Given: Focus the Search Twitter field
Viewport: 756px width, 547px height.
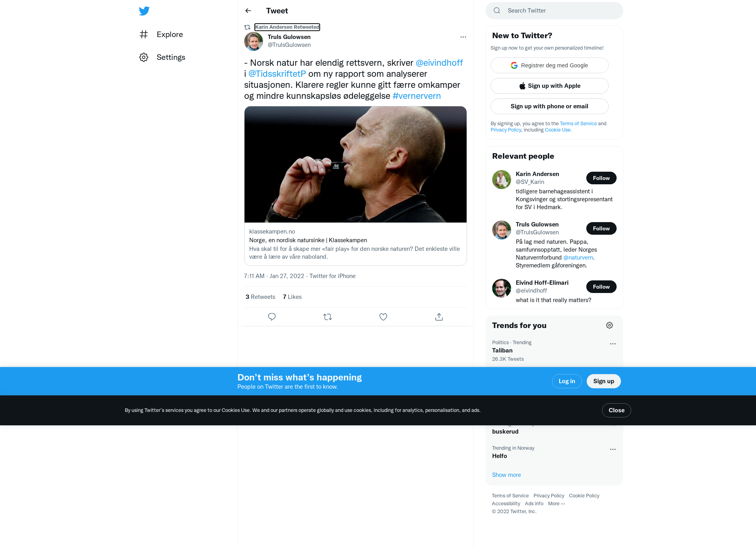Looking at the screenshot, I should (554, 11).
